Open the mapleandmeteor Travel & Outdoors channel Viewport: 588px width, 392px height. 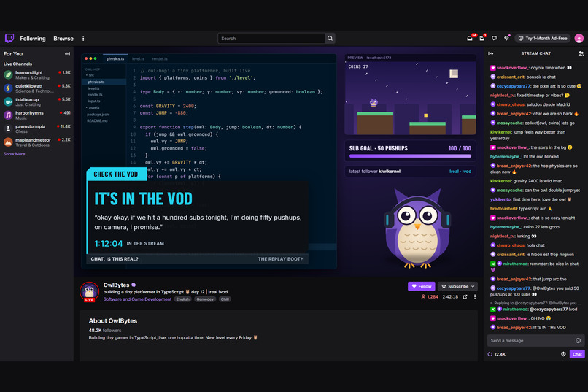pos(36,142)
